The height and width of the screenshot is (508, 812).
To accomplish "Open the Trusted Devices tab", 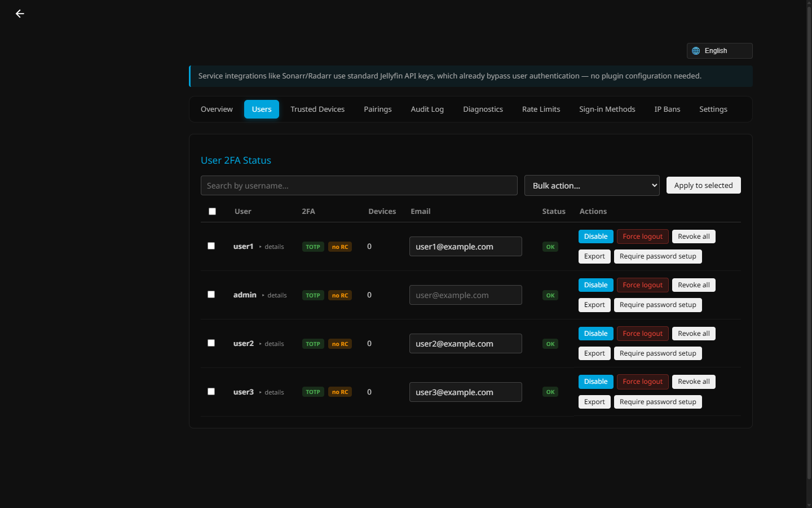I will [x=317, y=110].
